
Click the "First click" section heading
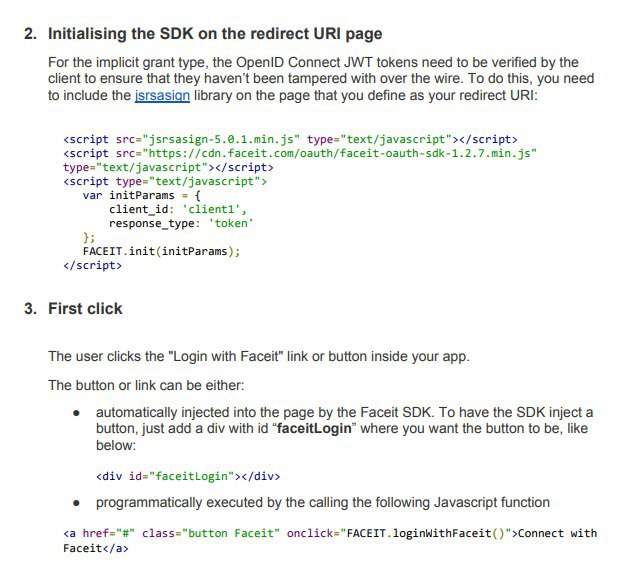pyautogui.click(x=73, y=309)
